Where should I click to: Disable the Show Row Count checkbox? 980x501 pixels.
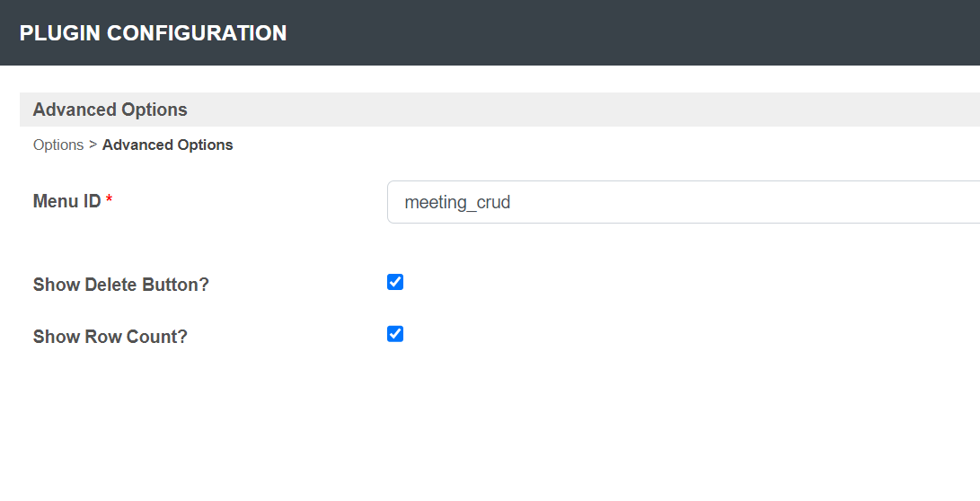pyautogui.click(x=395, y=334)
